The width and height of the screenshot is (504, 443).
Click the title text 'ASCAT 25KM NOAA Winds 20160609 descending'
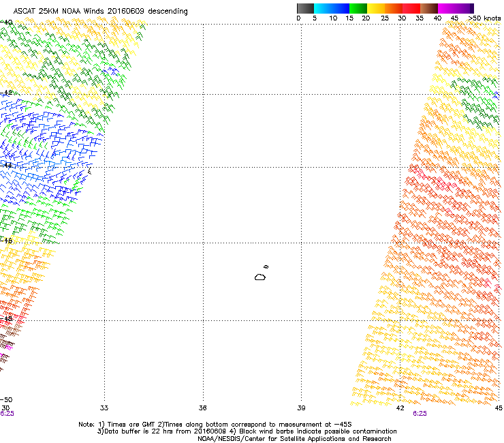[x=100, y=11]
